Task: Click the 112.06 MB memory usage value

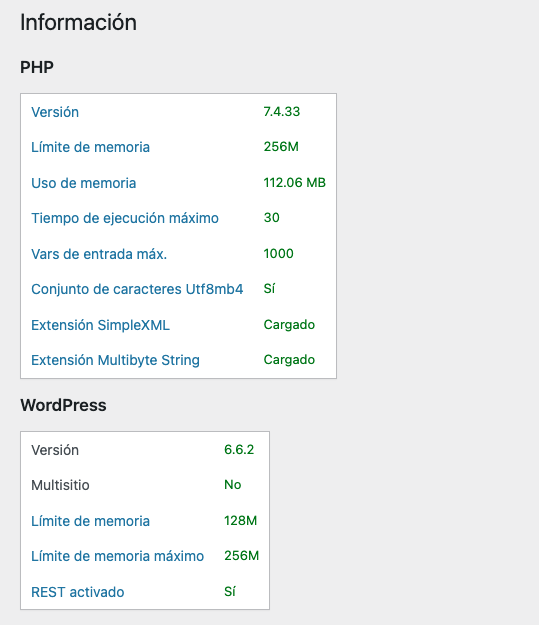Action: [295, 183]
